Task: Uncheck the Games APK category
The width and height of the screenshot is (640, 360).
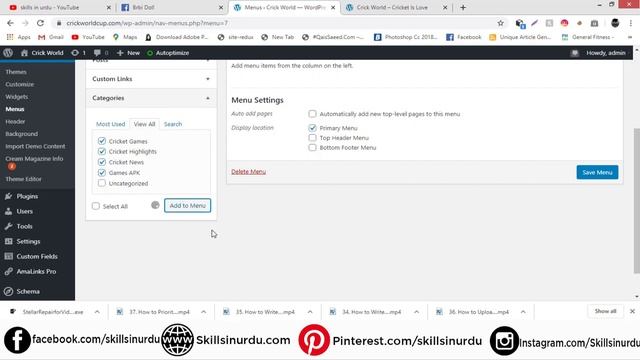Action: tap(102, 173)
